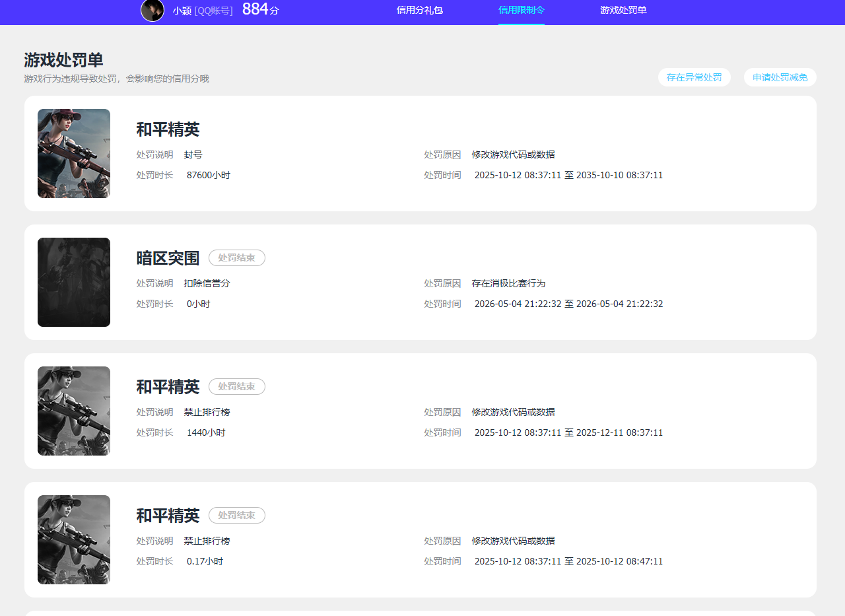
Task: Open the 信用分礼包 tab
Action: point(420,11)
